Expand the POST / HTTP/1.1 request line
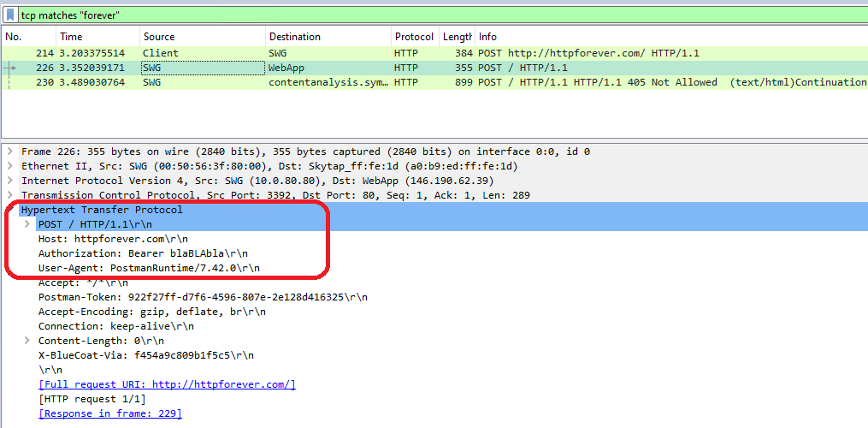Screen dimensions: 868x428 click(30, 224)
